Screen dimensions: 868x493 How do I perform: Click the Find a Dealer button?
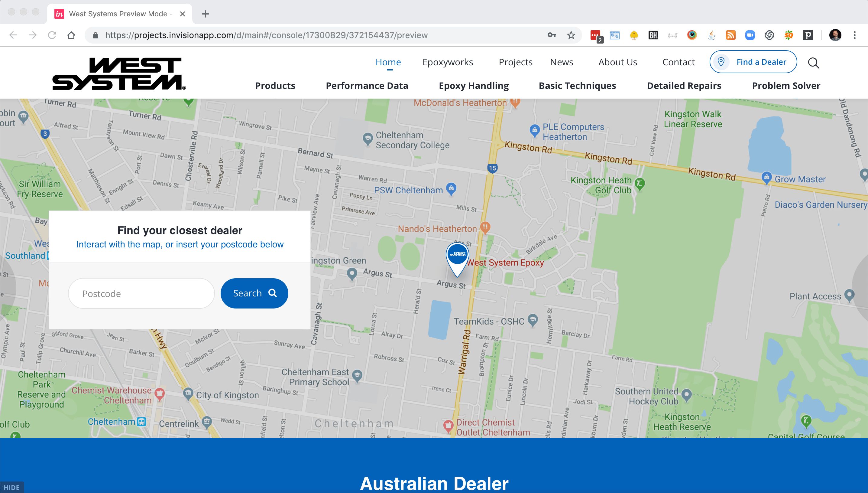(x=753, y=62)
